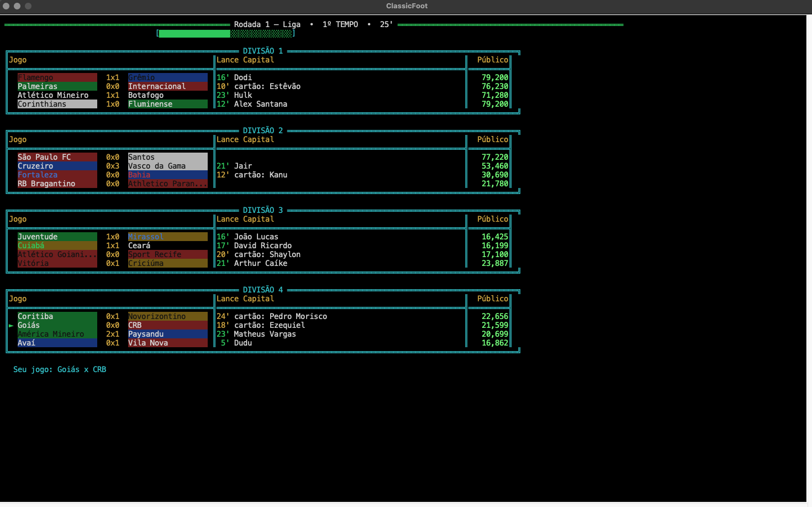Click the 76,230 attendance value

point(495,86)
